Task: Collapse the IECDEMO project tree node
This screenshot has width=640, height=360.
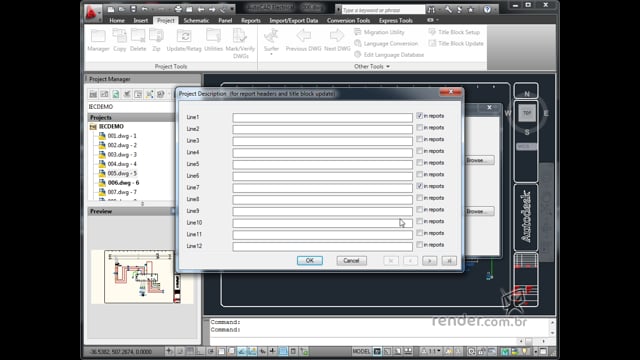Action: 93,127
